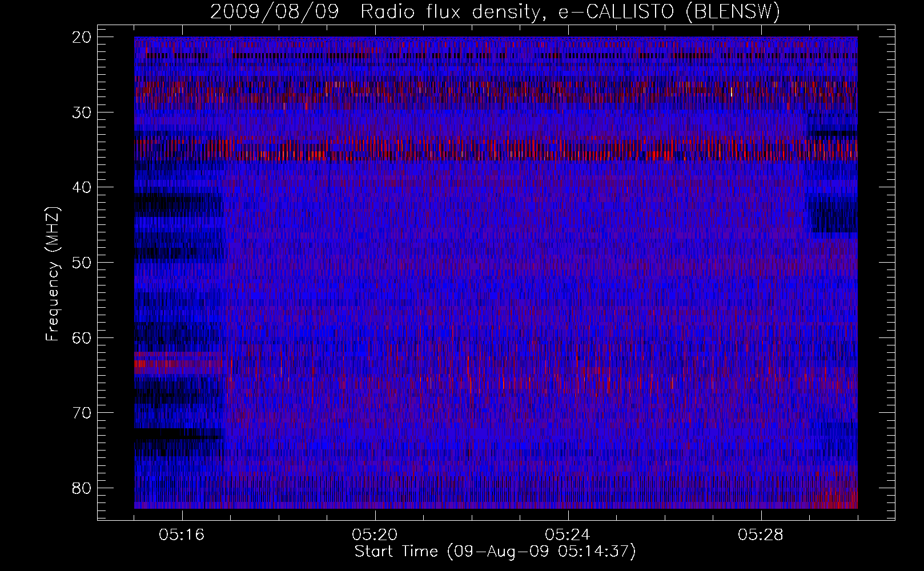Click the 60 frequency tick label
Screen dimensions: 924x571
(x=82, y=337)
